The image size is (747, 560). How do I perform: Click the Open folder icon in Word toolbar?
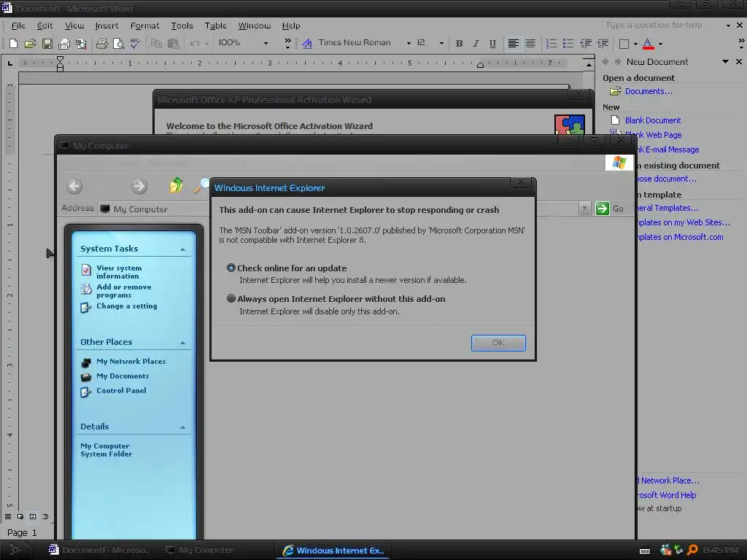[30, 44]
